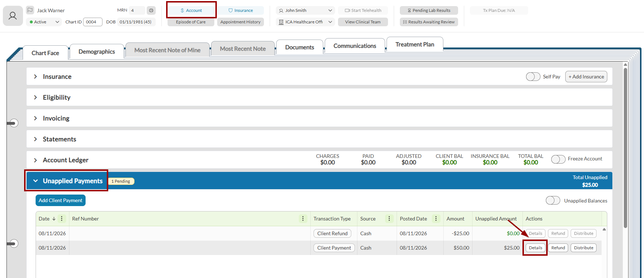Expand the Insurance section
The image size is (644, 278).
pos(35,77)
